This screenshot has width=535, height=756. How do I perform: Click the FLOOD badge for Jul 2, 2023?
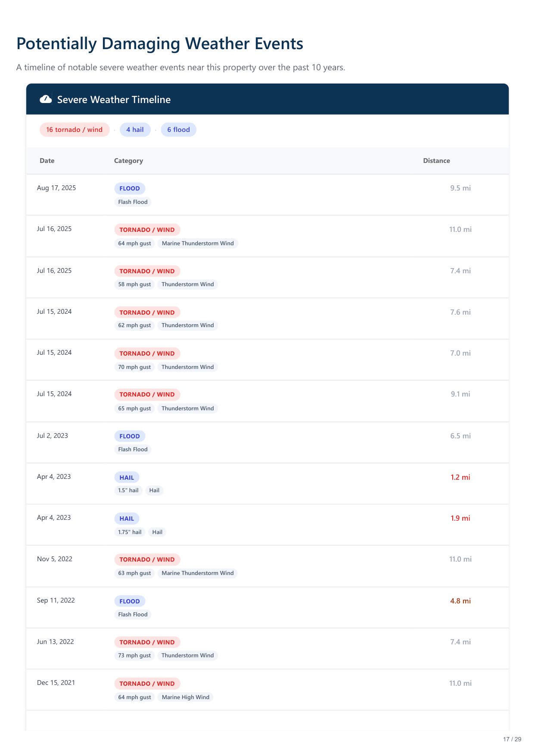tap(130, 436)
